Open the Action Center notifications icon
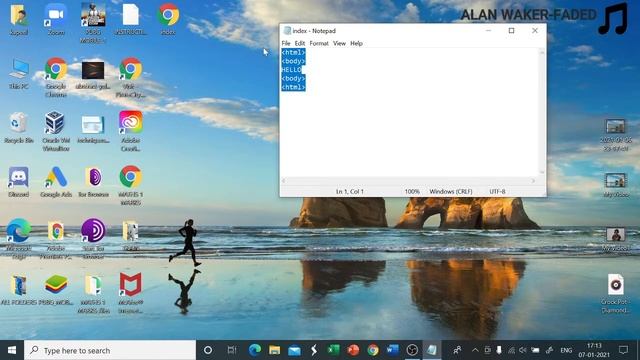This screenshot has height=360, width=640. [623, 350]
